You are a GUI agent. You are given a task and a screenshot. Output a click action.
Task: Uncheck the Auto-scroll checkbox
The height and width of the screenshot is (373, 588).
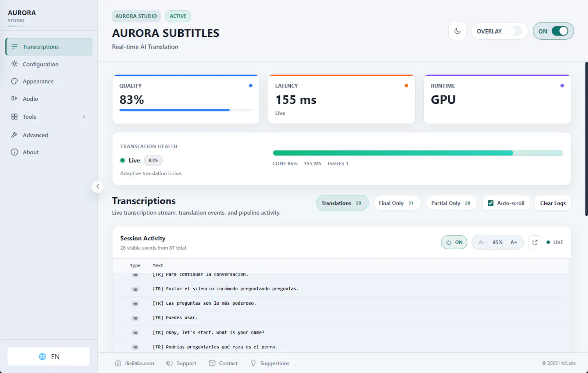coord(491,203)
